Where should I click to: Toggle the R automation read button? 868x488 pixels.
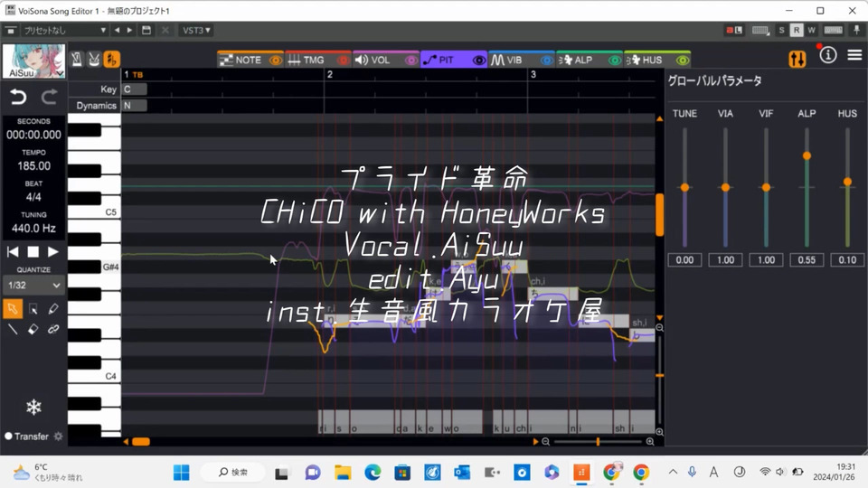796,30
